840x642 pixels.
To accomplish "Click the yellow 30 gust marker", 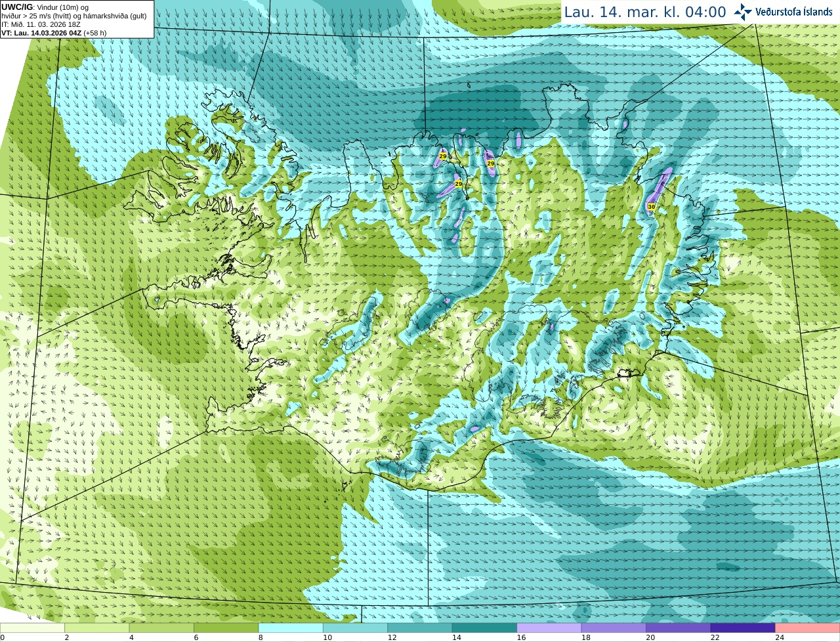I will (651, 206).
